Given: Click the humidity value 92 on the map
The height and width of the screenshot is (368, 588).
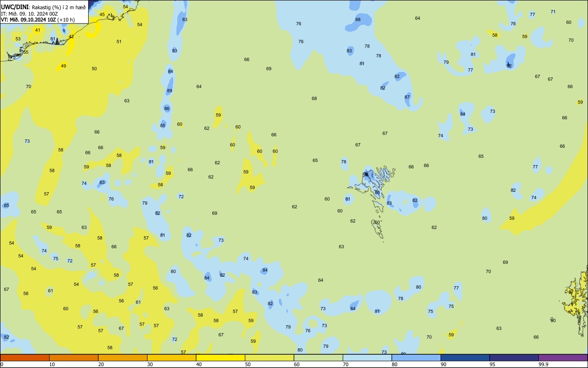Looking at the screenshot, I should [509, 66].
